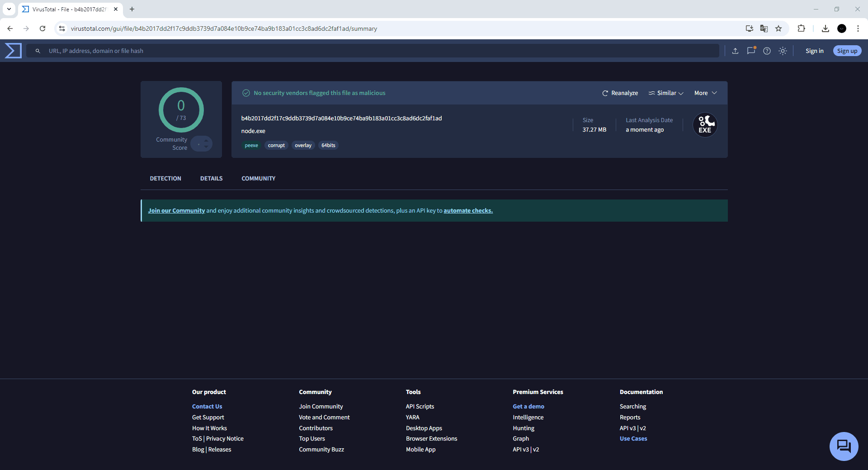The height and width of the screenshot is (470, 868).
Task: Open API Scripts footer link
Action: [420, 407]
